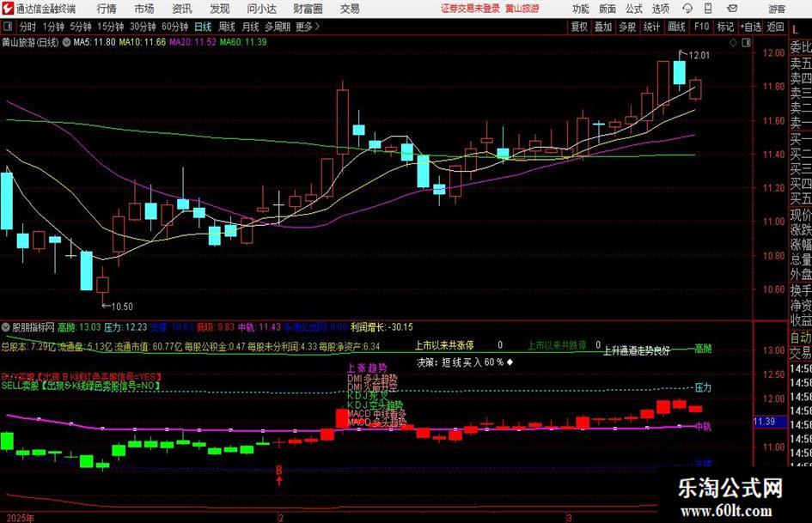The image size is (812, 523).
Task: Click 证券交易未登录 login link
Action: pos(470,9)
